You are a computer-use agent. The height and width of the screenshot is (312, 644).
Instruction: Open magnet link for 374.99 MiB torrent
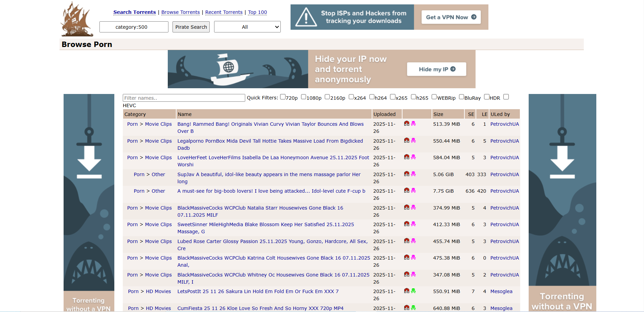[x=407, y=207]
